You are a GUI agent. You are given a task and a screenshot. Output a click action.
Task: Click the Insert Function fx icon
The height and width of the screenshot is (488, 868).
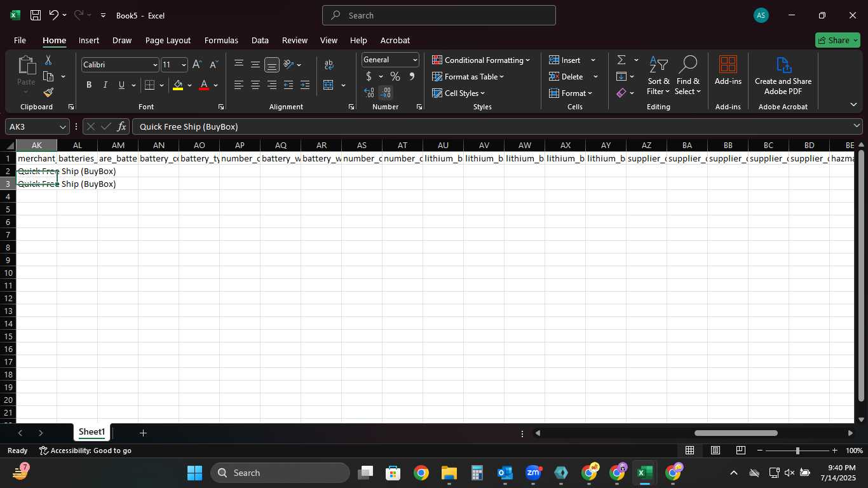pyautogui.click(x=122, y=126)
